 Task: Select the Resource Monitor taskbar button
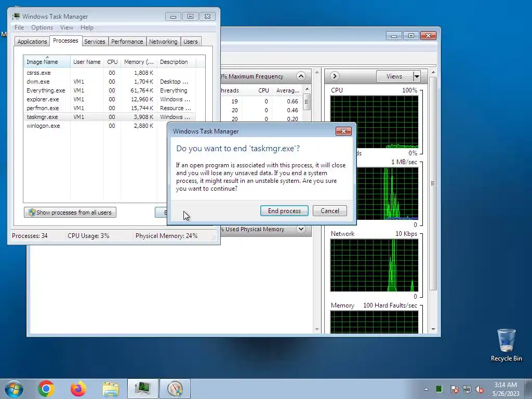[175, 389]
